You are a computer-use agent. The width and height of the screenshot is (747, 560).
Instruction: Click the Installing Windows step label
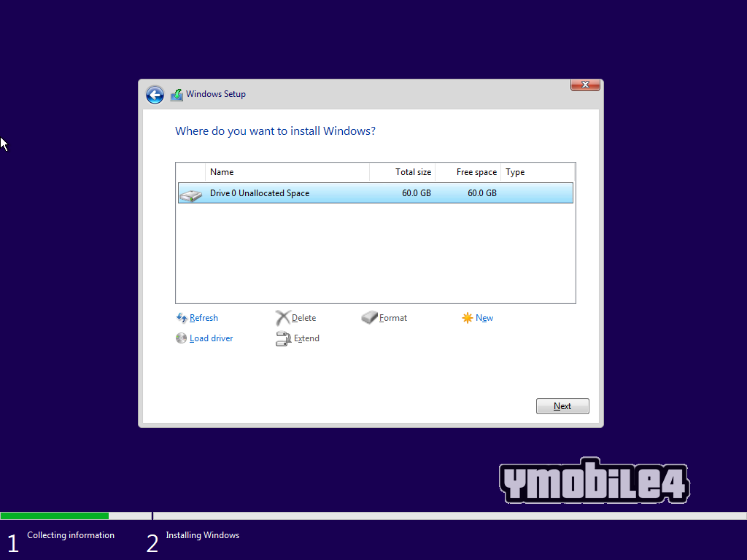pos(203,535)
